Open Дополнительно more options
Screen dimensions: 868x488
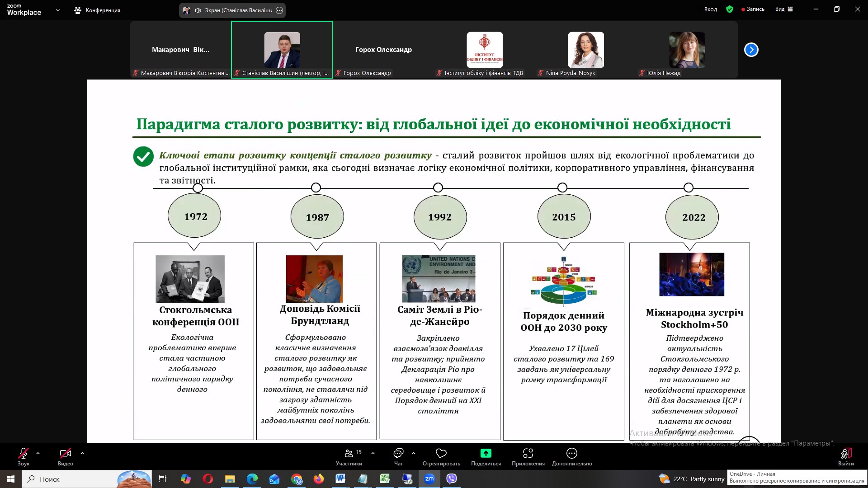pos(572,456)
